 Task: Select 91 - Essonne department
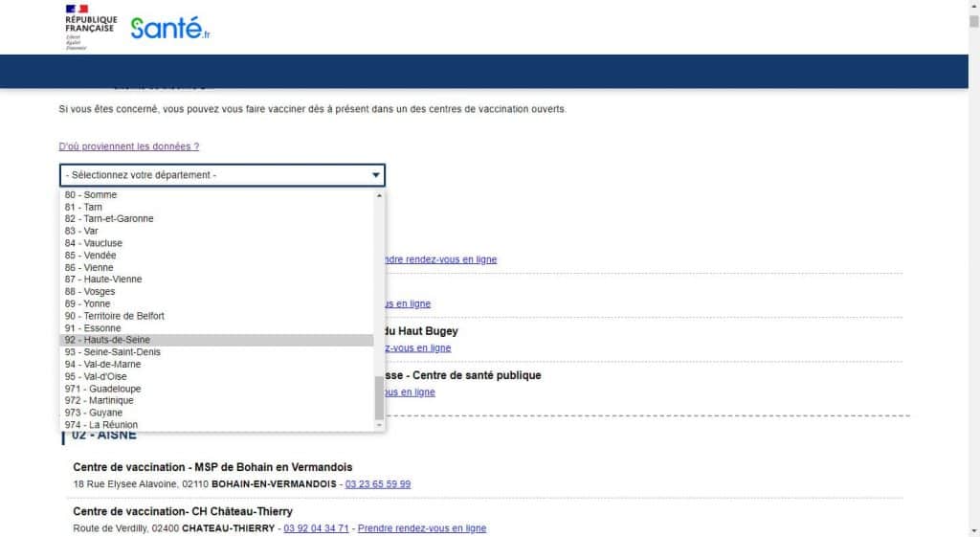(216, 328)
